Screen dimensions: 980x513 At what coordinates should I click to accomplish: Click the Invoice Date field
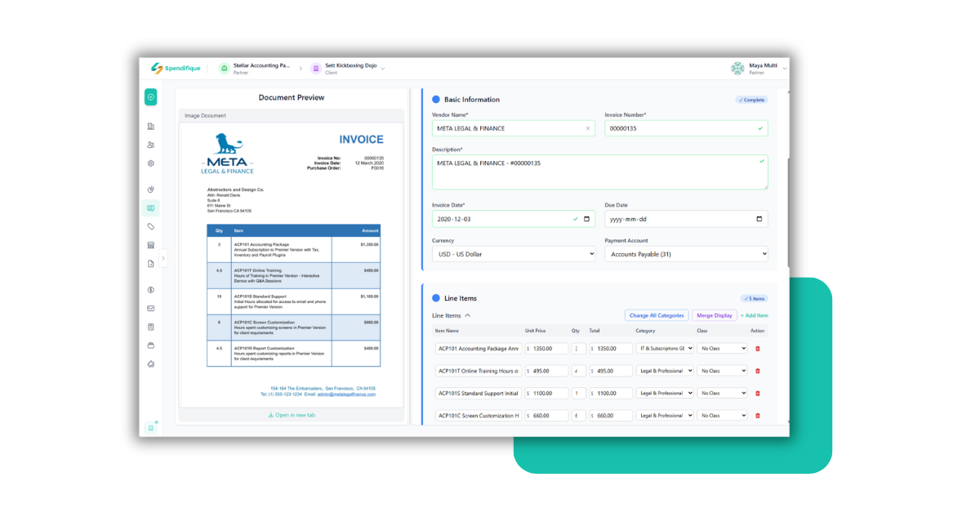(514, 219)
